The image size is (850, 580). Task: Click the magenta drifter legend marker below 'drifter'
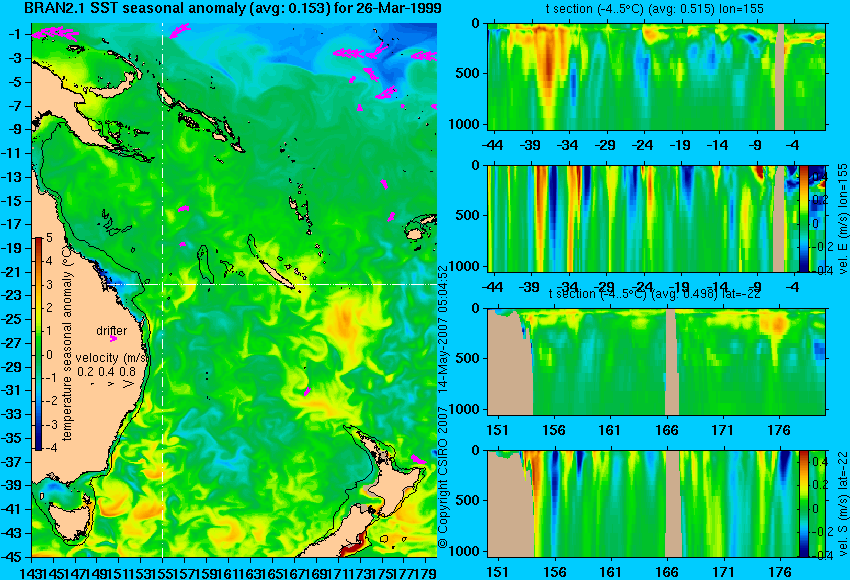coord(113,339)
